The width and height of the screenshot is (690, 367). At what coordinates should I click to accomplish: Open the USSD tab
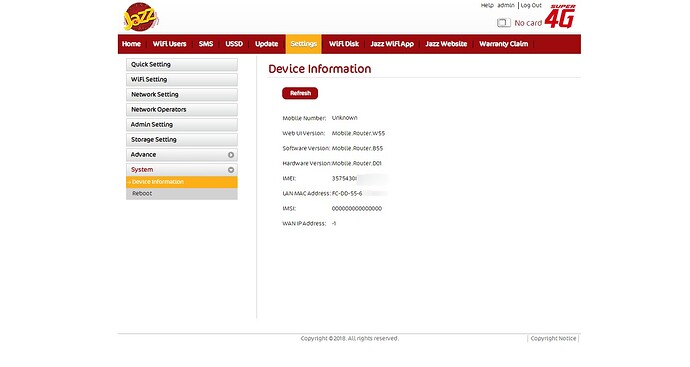(x=234, y=44)
